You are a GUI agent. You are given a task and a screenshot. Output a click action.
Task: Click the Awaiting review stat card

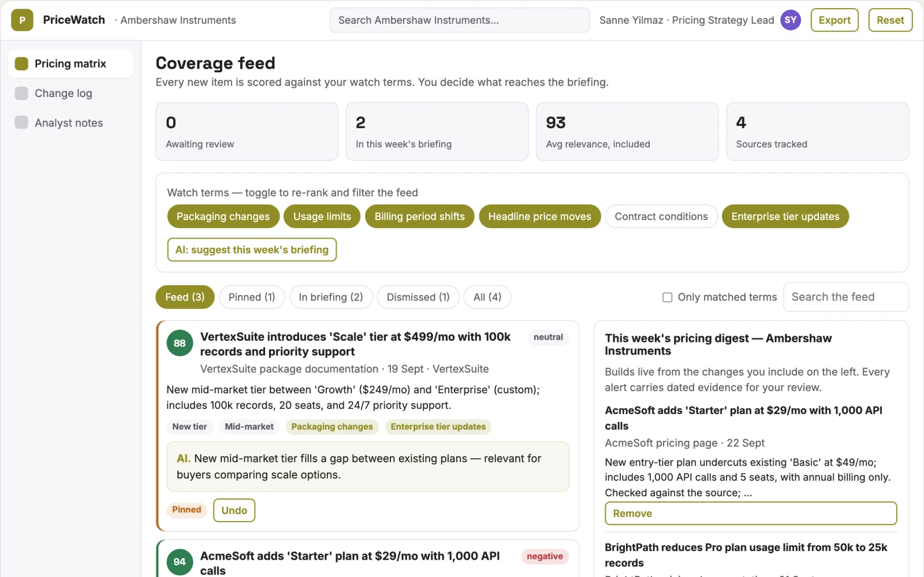[247, 132]
